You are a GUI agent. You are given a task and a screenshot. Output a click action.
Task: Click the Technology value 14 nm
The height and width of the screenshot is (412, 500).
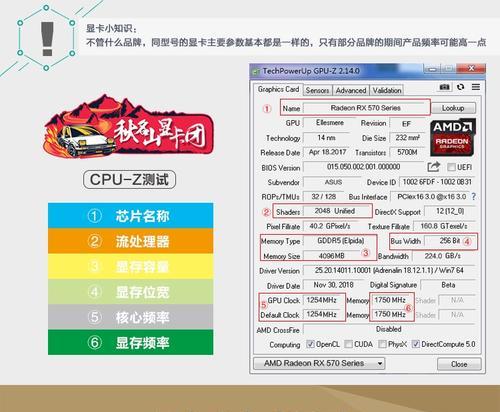pos(327,138)
